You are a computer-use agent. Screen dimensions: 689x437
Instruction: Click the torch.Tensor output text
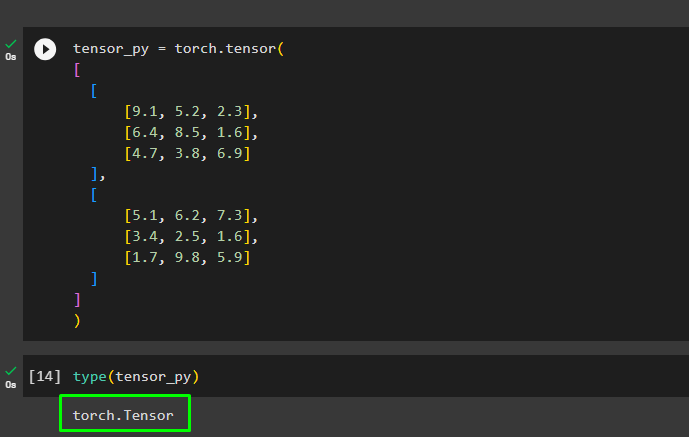coord(123,415)
